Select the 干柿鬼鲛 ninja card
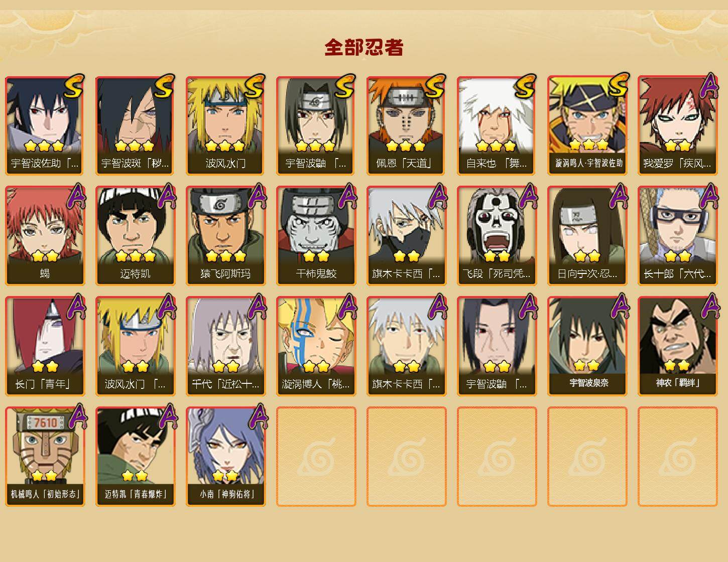 coord(316,236)
